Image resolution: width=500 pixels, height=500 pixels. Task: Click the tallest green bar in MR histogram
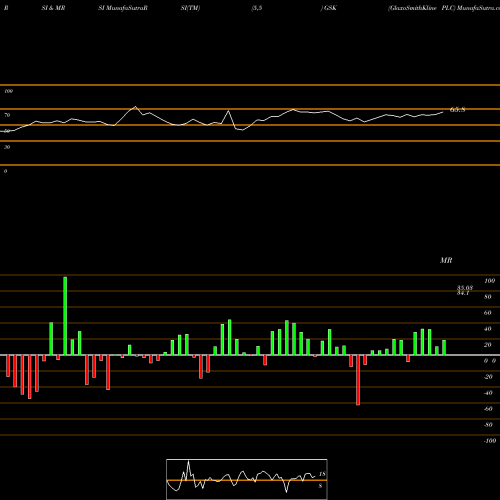click(x=65, y=316)
